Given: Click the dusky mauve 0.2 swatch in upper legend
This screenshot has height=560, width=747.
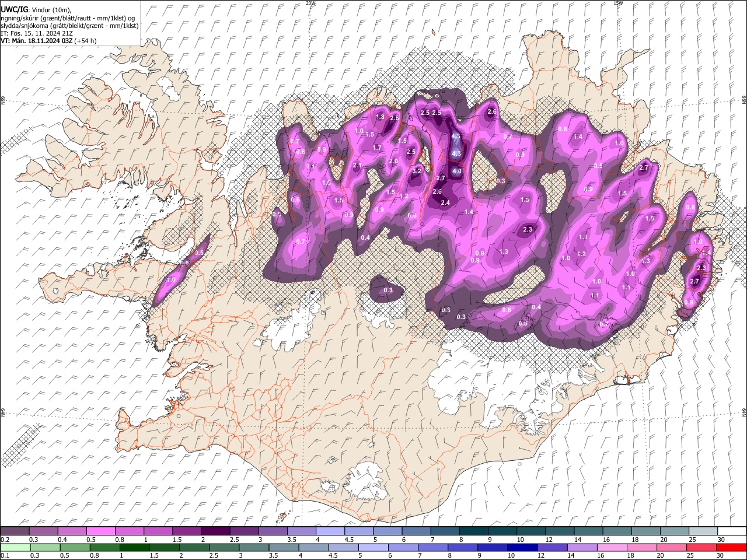Looking at the screenshot, I should tap(15, 531).
